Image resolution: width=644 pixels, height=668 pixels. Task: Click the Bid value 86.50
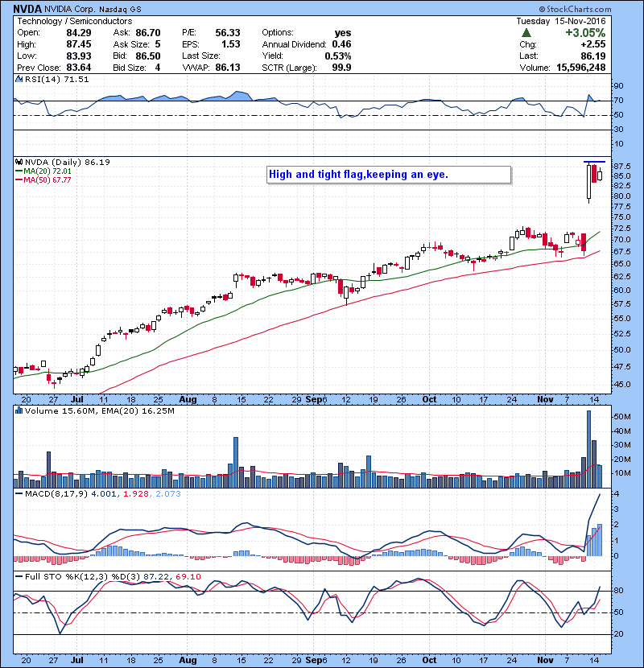pos(148,56)
